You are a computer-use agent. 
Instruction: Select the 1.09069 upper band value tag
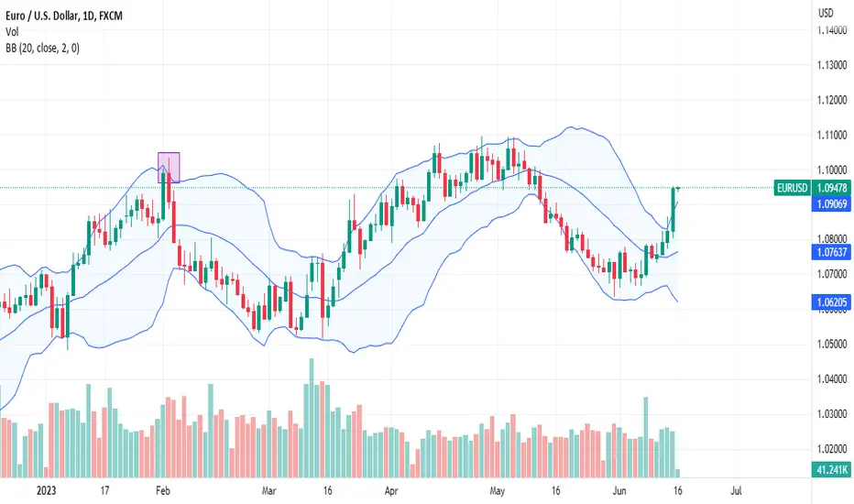(831, 204)
